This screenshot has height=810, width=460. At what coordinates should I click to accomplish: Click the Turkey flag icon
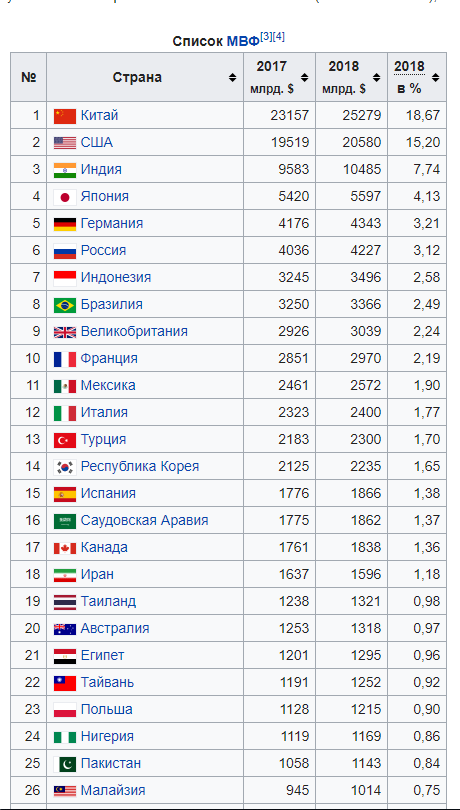point(65,440)
